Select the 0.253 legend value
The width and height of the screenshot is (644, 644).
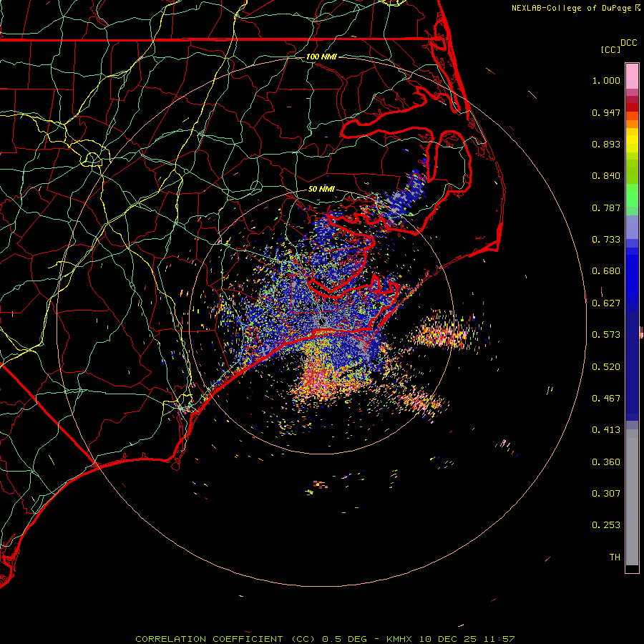(x=606, y=525)
